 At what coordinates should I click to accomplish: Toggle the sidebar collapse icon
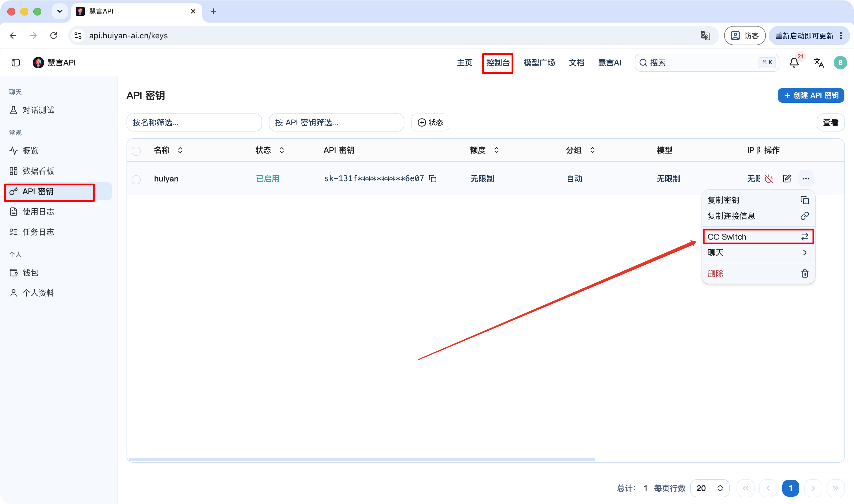(x=16, y=62)
